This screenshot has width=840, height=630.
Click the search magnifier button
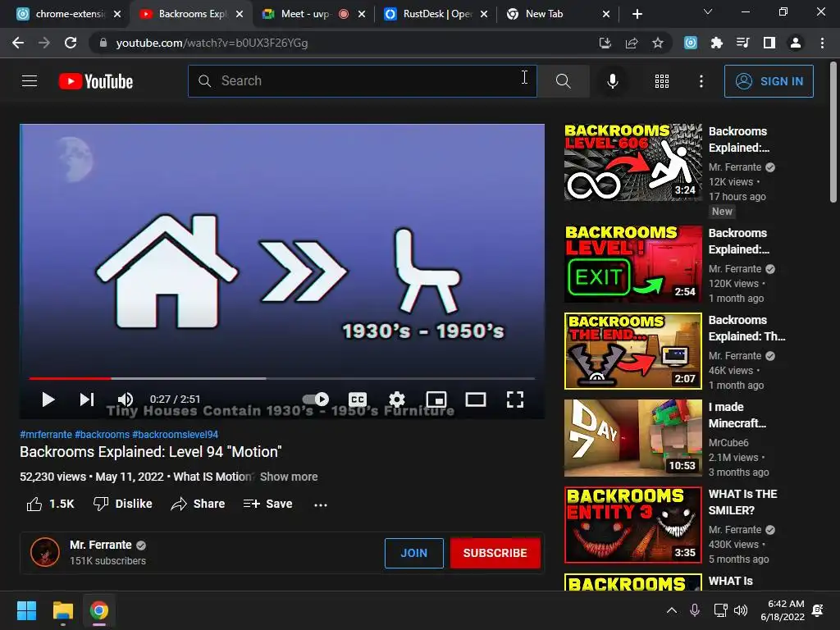(563, 81)
